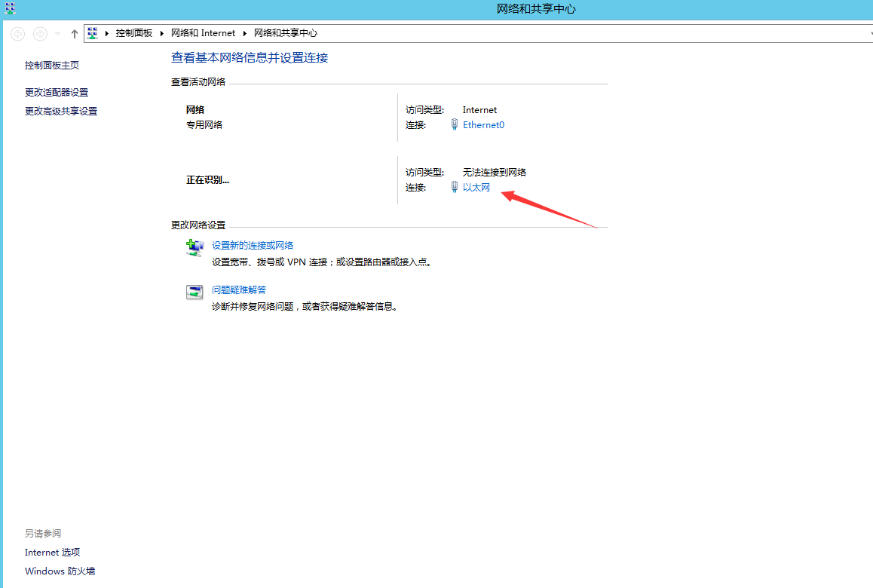Click the 设置新的连接或网络 wizard icon
The height and width of the screenshot is (588, 873).
coord(194,247)
